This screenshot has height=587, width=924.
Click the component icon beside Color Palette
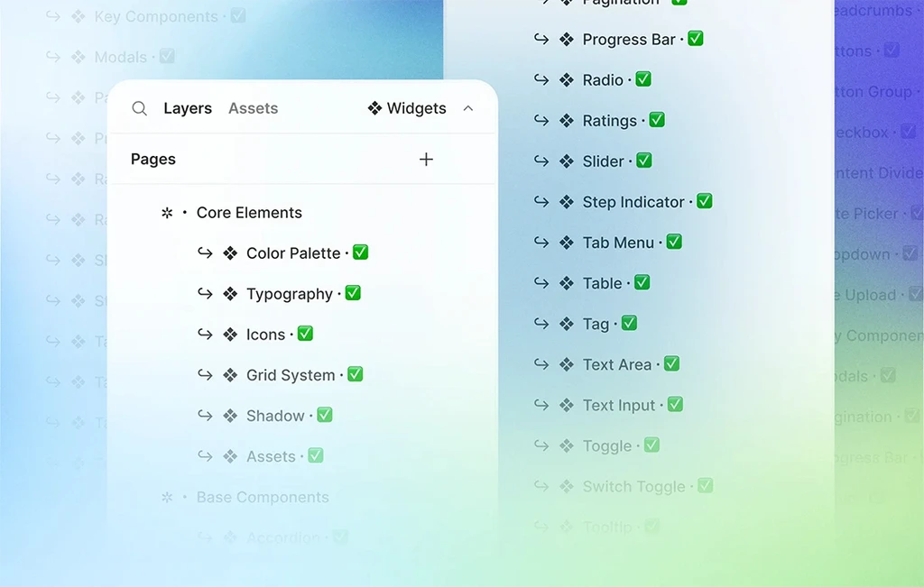pyautogui.click(x=230, y=253)
